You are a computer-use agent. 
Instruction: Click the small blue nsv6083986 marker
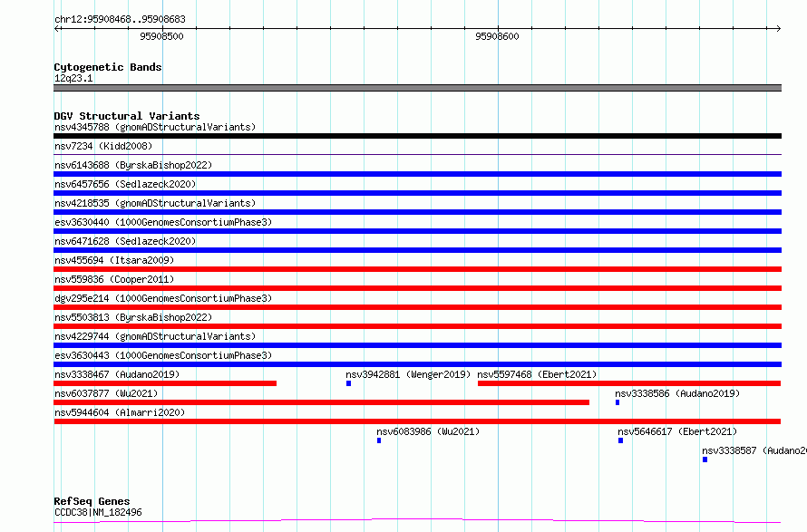point(379,440)
